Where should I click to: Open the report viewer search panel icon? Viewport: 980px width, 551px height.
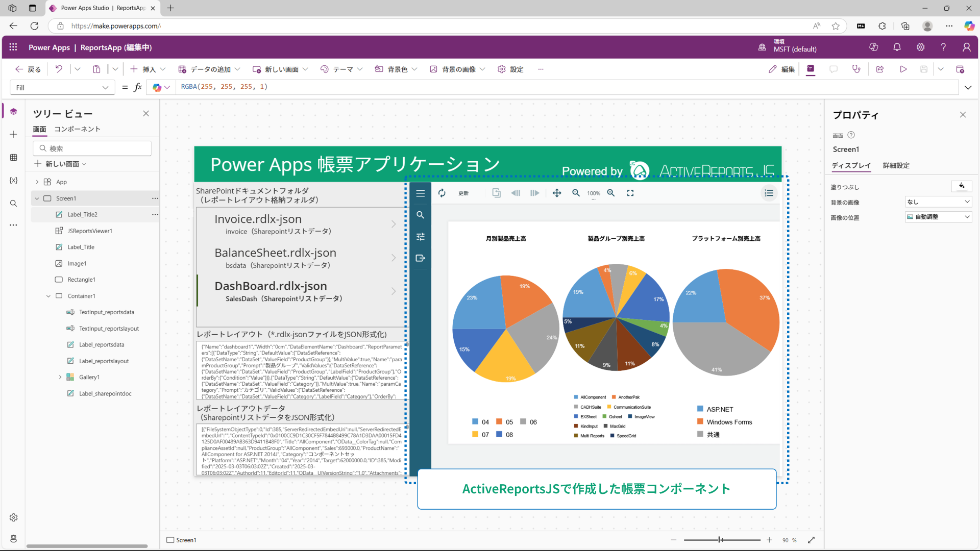(x=421, y=215)
